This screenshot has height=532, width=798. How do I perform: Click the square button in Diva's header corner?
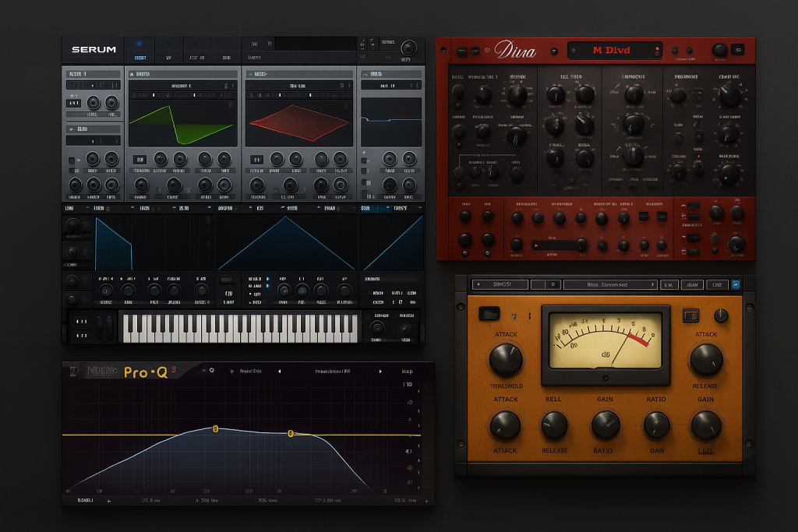coord(737,49)
